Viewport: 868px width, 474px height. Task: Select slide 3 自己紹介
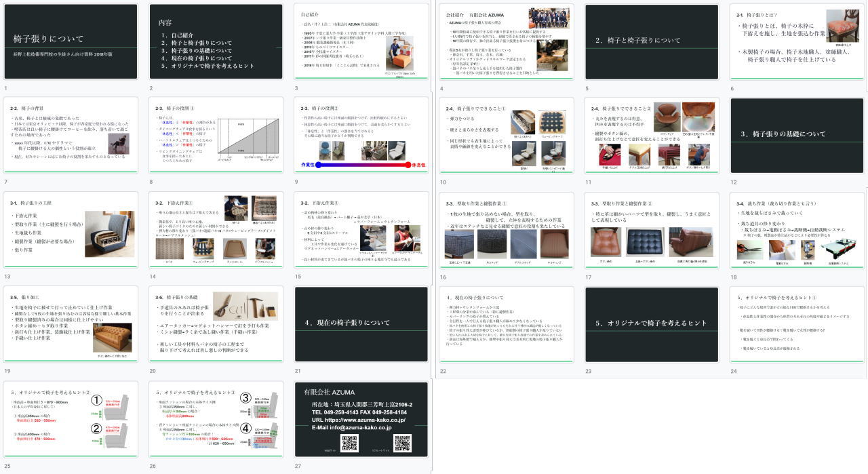(361, 42)
